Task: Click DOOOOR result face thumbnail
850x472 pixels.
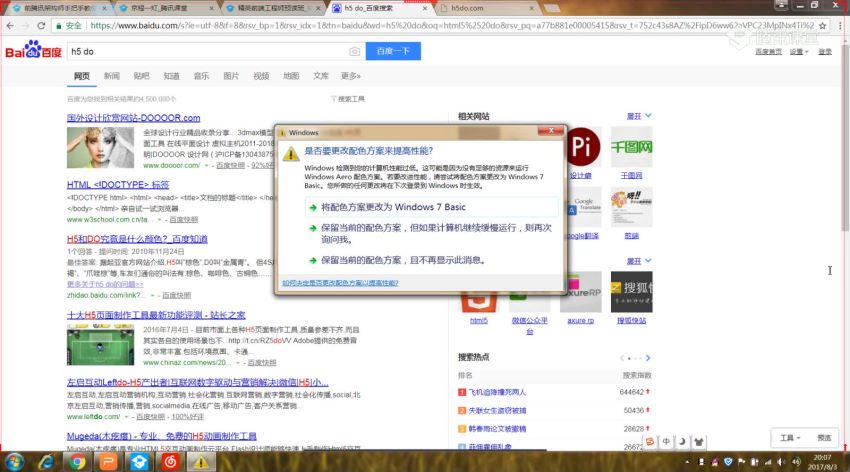Action: [100, 147]
